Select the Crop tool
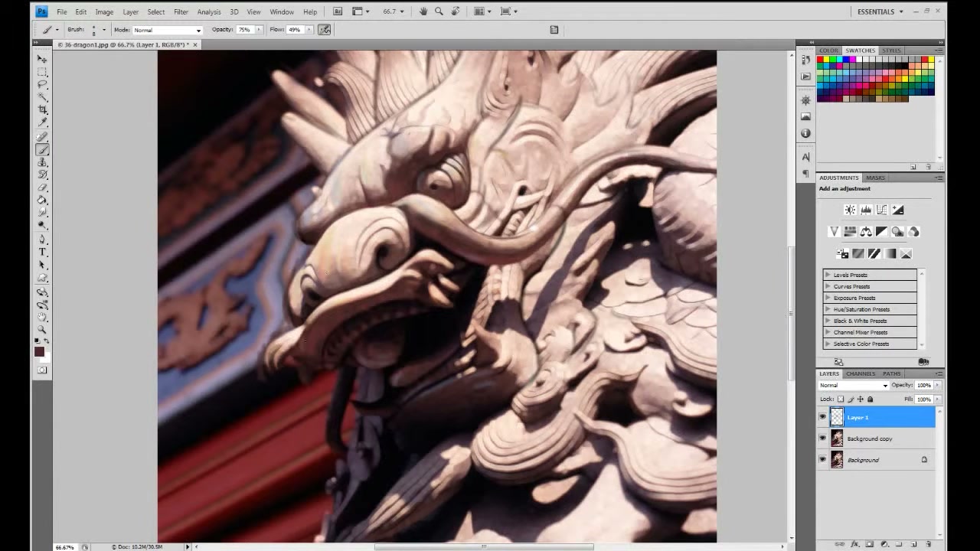980x551 pixels. coord(42,110)
